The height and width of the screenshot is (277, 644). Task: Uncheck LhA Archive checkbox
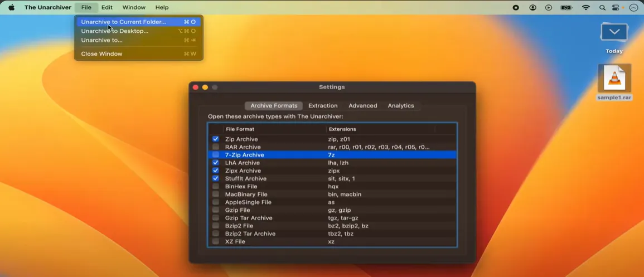[216, 163]
